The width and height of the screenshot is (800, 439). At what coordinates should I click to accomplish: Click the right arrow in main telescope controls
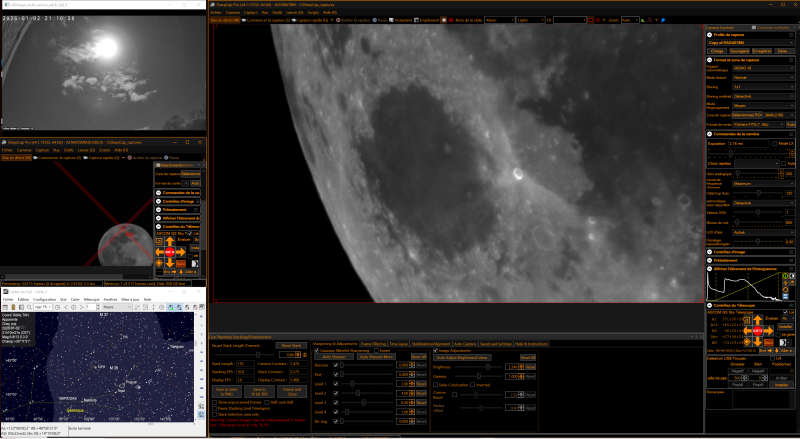point(768,331)
